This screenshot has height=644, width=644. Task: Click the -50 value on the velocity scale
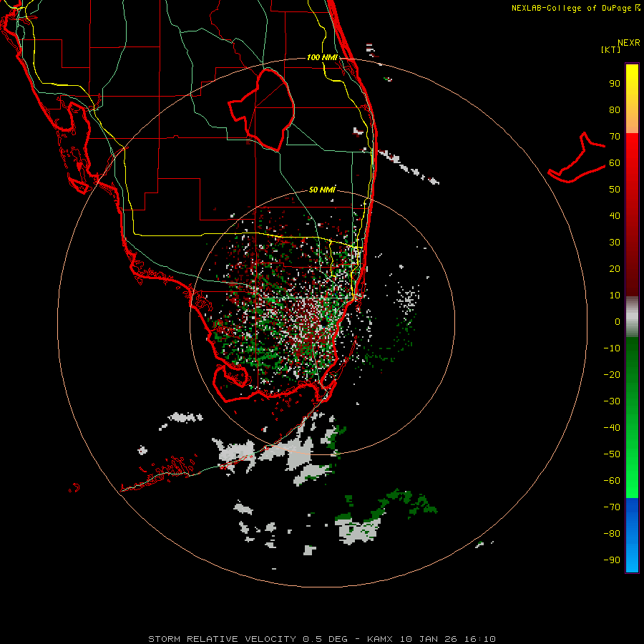click(612, 454)
